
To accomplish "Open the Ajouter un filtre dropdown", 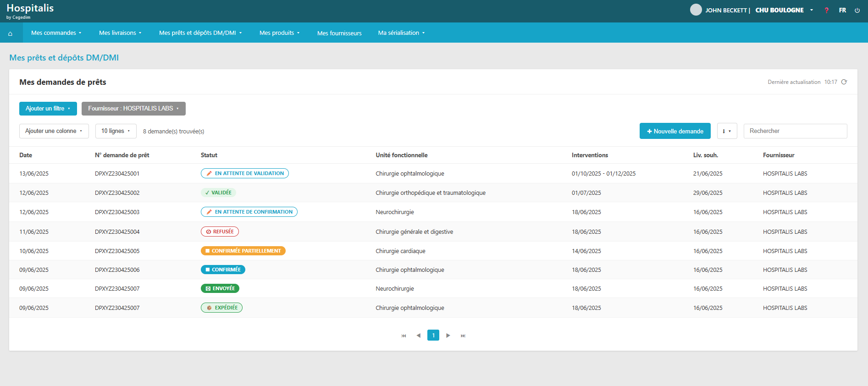I will coord(48,109).
